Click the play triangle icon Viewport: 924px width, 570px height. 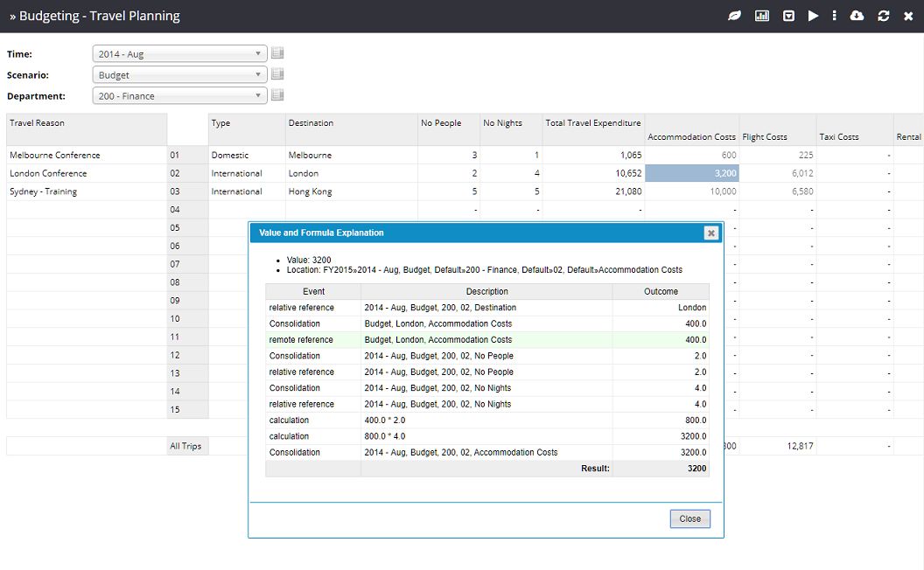coord(813,16)
